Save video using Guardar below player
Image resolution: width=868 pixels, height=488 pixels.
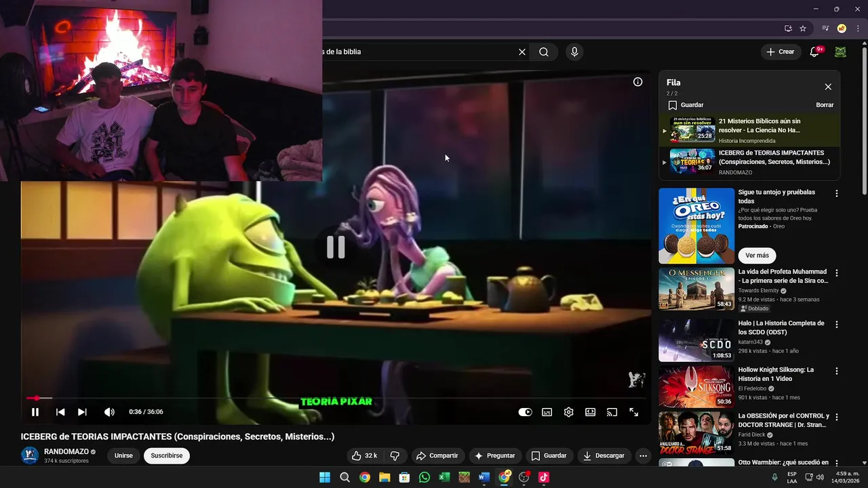coord(549,455)
